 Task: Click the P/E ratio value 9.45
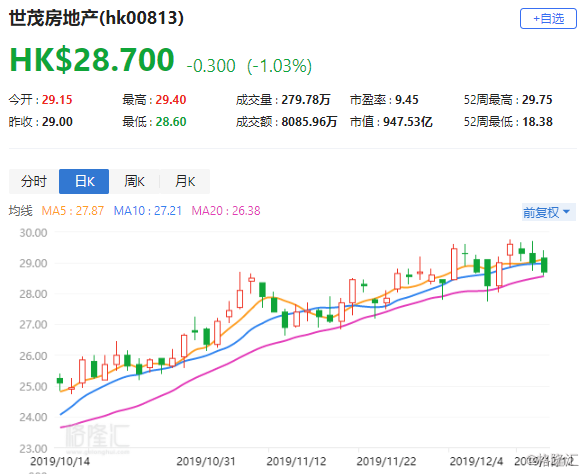click(407, 100)
